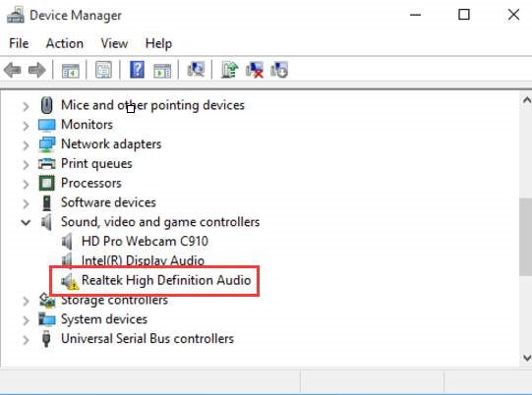The image size is (532, 395).
Task: Open the File menu
Action: pyautogui.click(x=19, y=43)
